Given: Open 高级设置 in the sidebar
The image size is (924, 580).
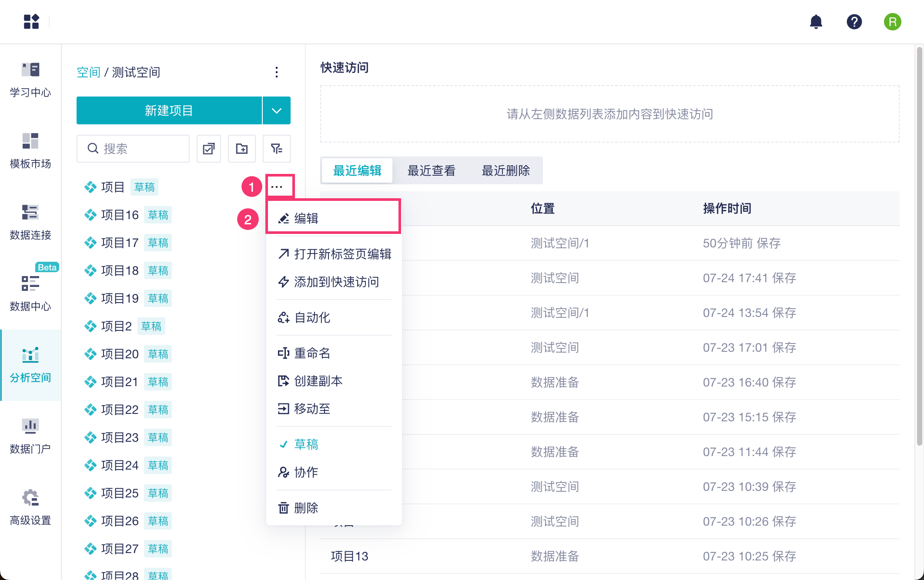Looking at the screenshot, I should [30, 507].
